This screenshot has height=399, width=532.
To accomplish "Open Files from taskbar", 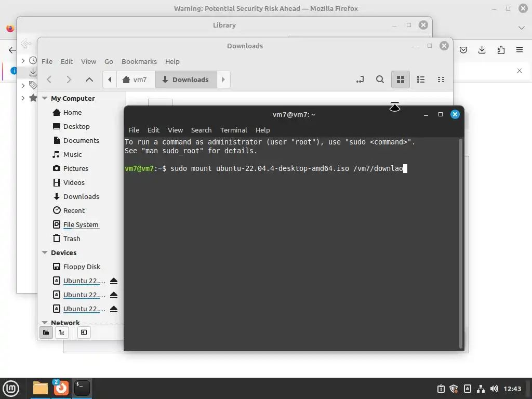I will (41, 388).
